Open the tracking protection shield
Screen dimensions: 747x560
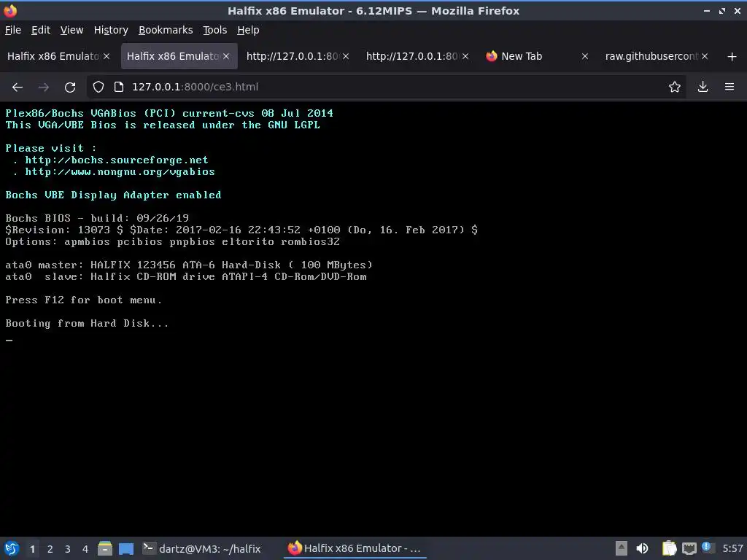[98, 87]
